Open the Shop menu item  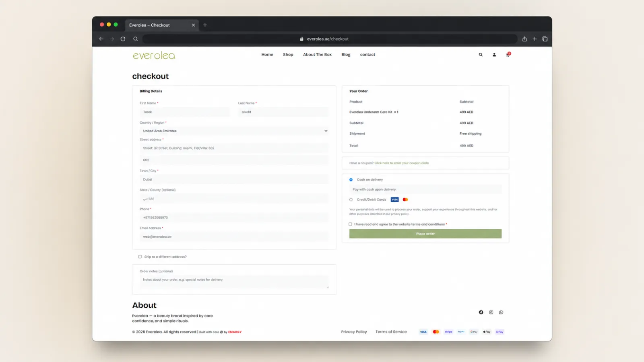point(288,55)
